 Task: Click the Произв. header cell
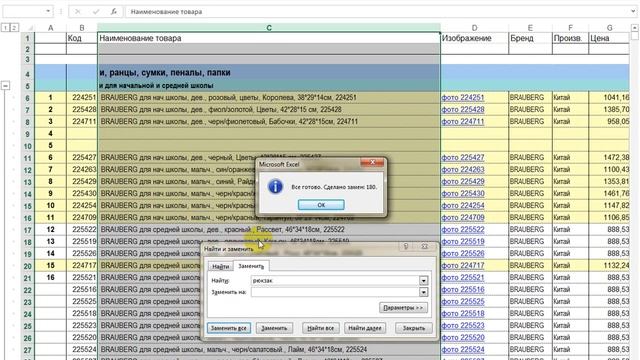point(570,38)
